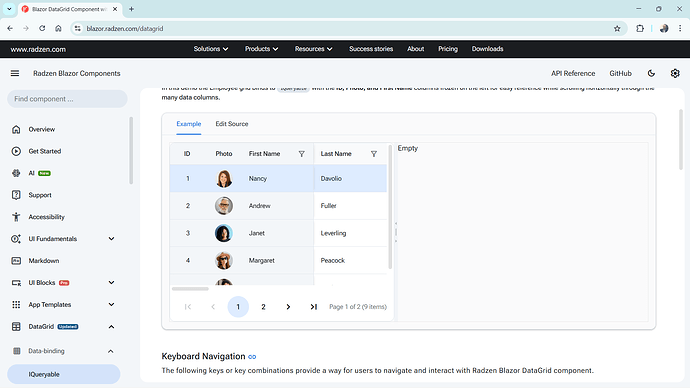
Task: Open the theme settings gear
Action: [x=675, y=73]
